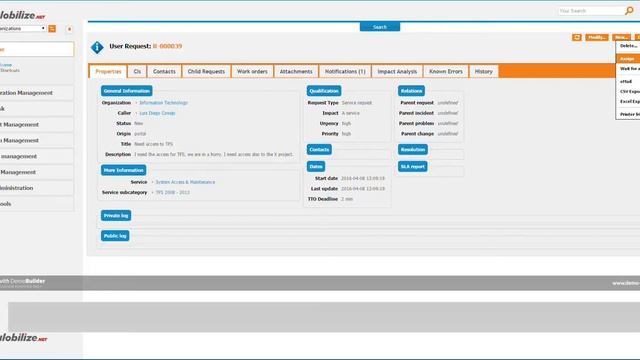Expand Configuration Management in the sidebar

click(37, 93)
